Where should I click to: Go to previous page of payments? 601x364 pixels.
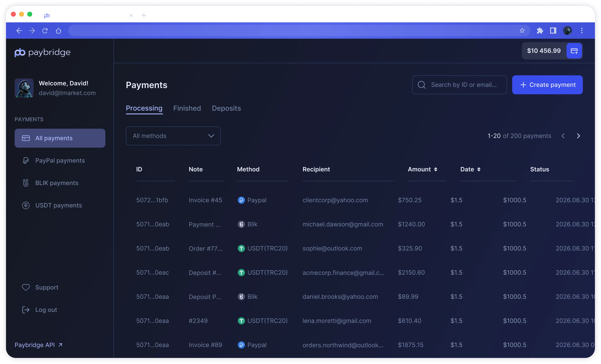(563, 136)
